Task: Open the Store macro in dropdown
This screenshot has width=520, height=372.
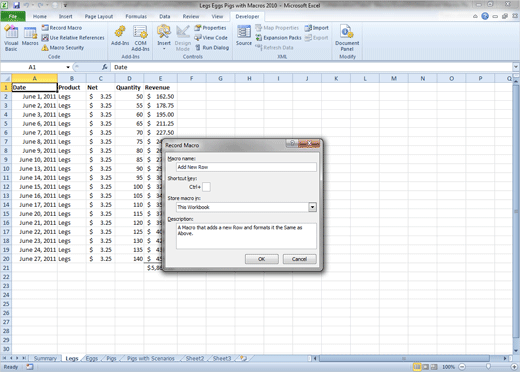Action: click(x=312, y=207)
